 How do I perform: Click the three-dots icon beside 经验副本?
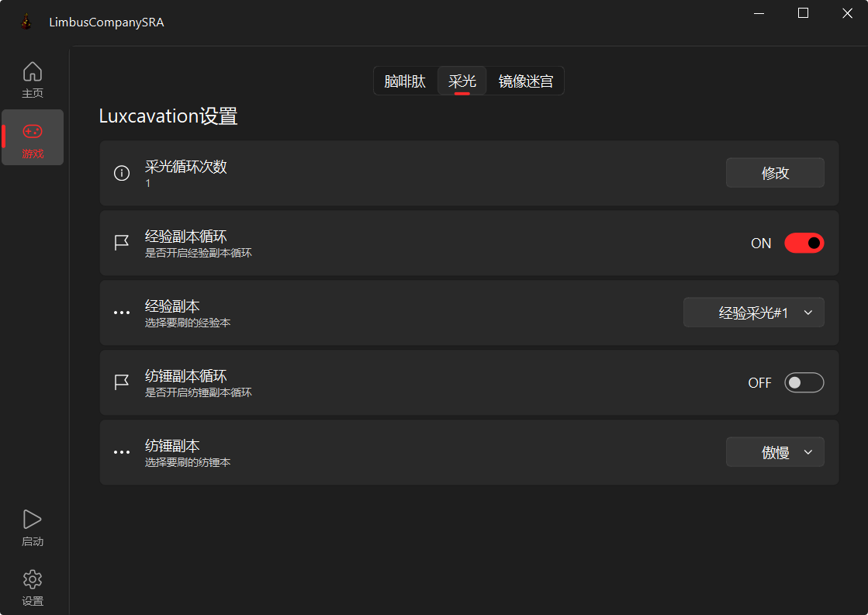click(122, 313)
